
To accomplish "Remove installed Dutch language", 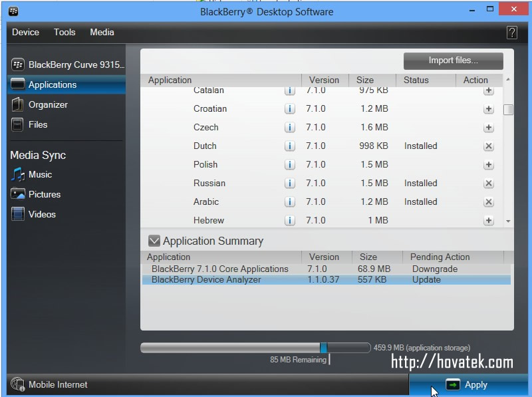I will click(x=489, y=146).
